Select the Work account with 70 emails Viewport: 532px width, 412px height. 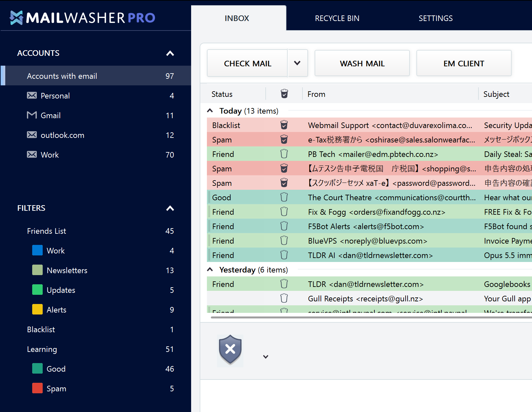[96, 155]
